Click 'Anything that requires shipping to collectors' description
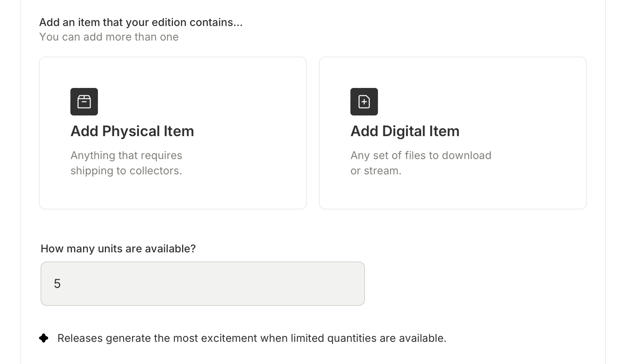Screen dimensions: 622x364 [x=126, y=163]
